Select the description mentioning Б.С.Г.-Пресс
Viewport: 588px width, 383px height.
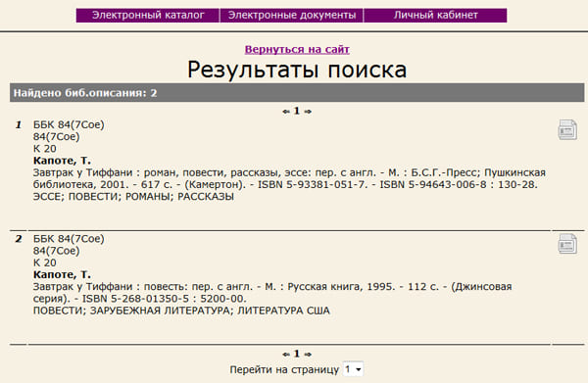289,178
